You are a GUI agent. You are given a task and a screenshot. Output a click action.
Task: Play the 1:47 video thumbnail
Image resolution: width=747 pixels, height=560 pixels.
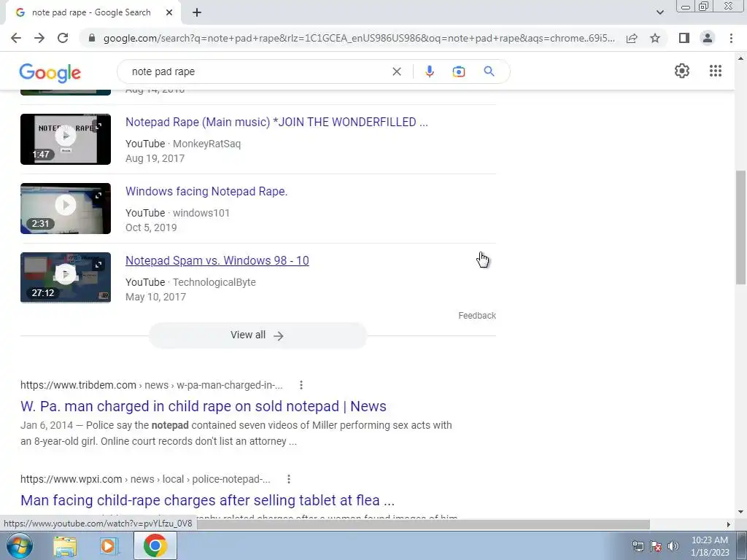(x=66, y=139)
